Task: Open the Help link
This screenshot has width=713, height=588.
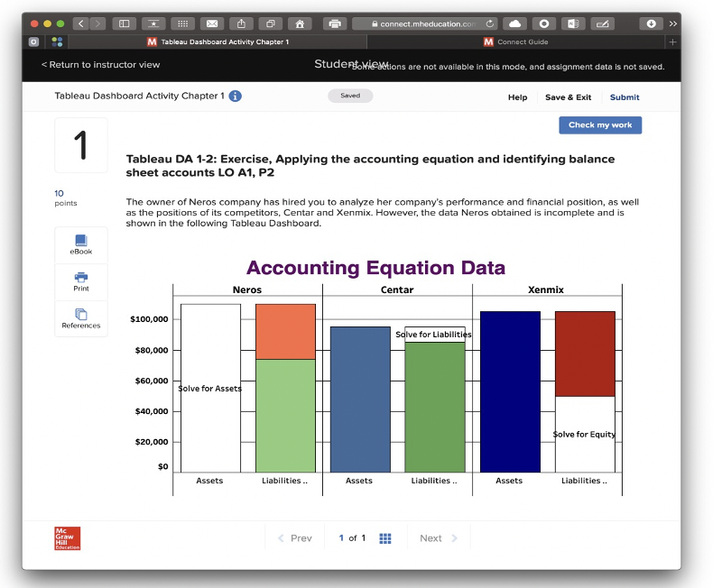Action: (x=517, y=97)
